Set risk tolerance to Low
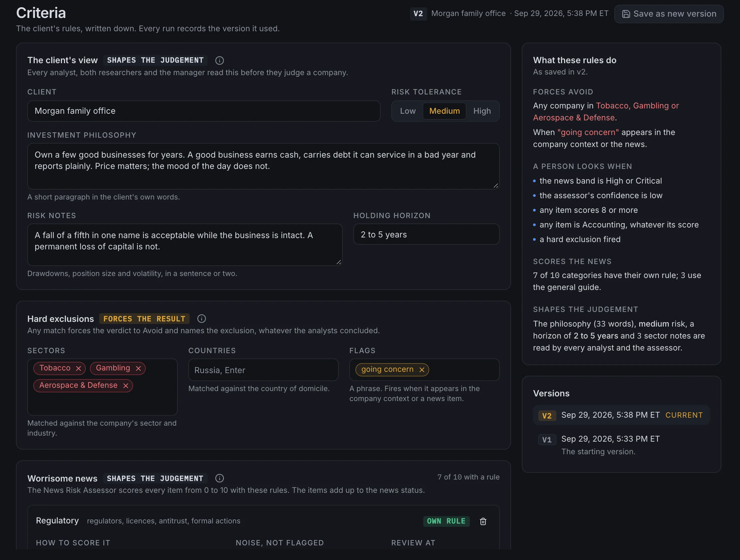Viewport: 740px width, 560px height. tap(408, 111)
